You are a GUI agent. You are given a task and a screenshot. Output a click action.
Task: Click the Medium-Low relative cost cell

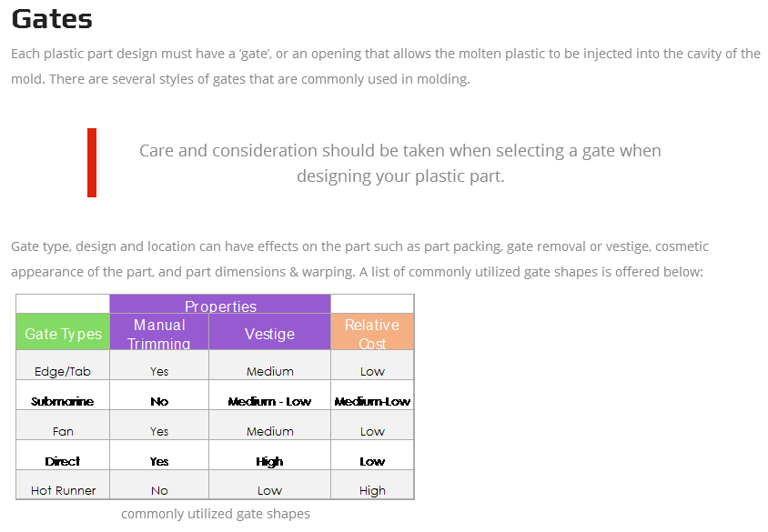[372, 395]
